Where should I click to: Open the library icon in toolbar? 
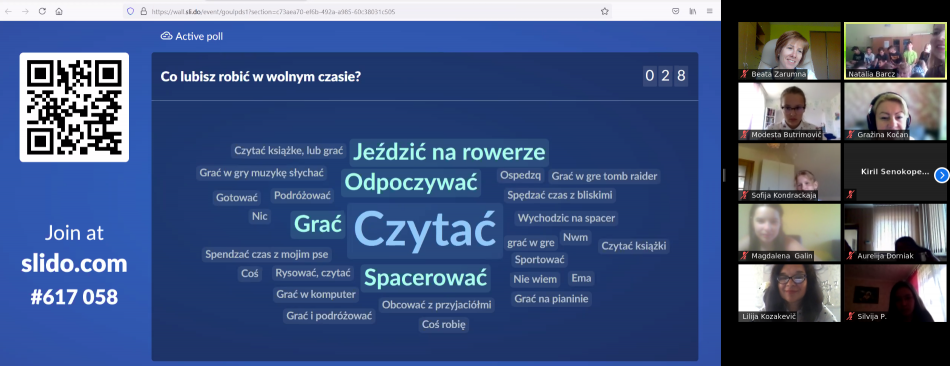point(693,11)
